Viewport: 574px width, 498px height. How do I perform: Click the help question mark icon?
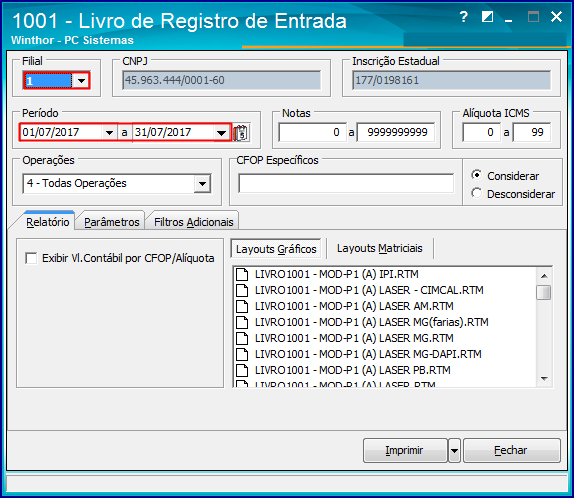click(463, 17)
